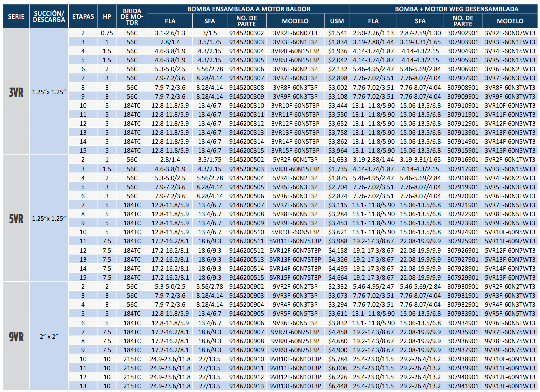Select the 3VR series cell
Screen dimensions: 540x392
click(x=16, y=92)
